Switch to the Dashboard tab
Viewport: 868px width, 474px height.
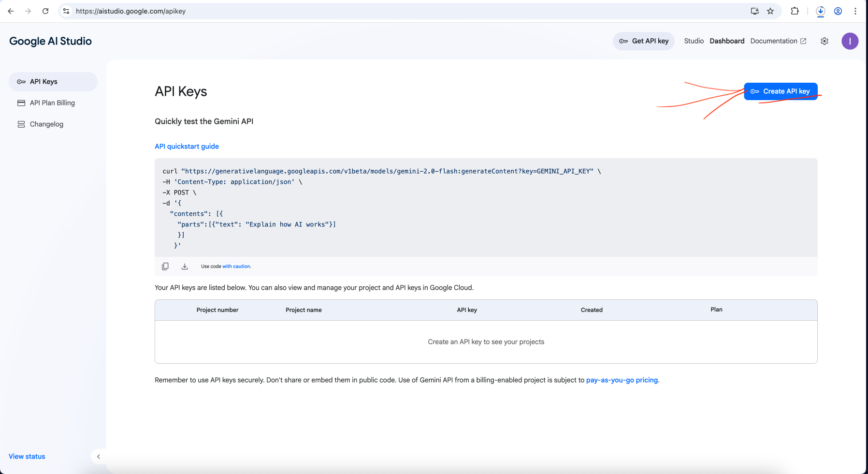pyautogui.click(x=727, y=41)
